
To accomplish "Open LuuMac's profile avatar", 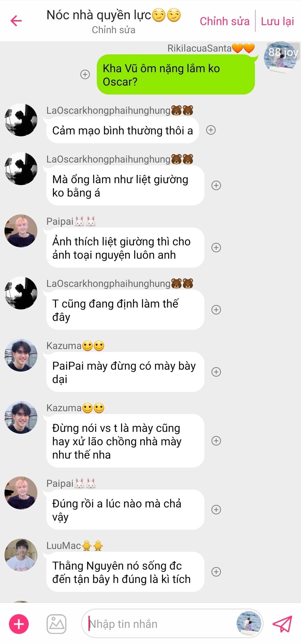I will 21,555.
